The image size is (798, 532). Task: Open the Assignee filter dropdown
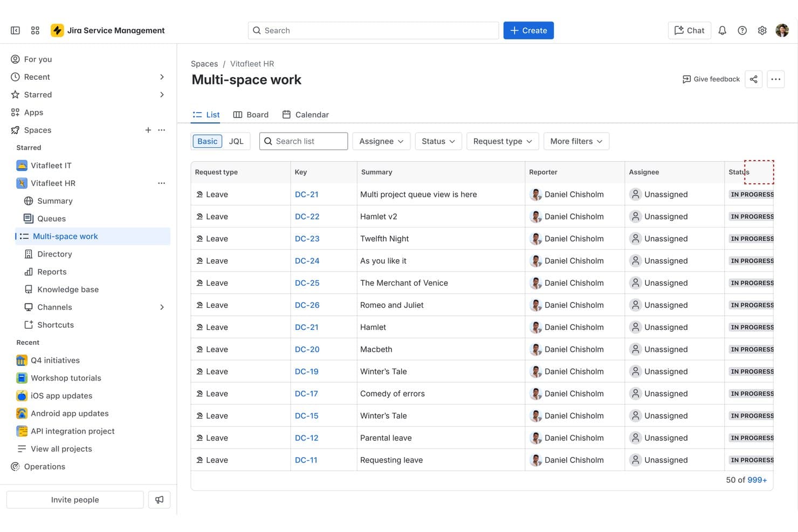point(381,141)
